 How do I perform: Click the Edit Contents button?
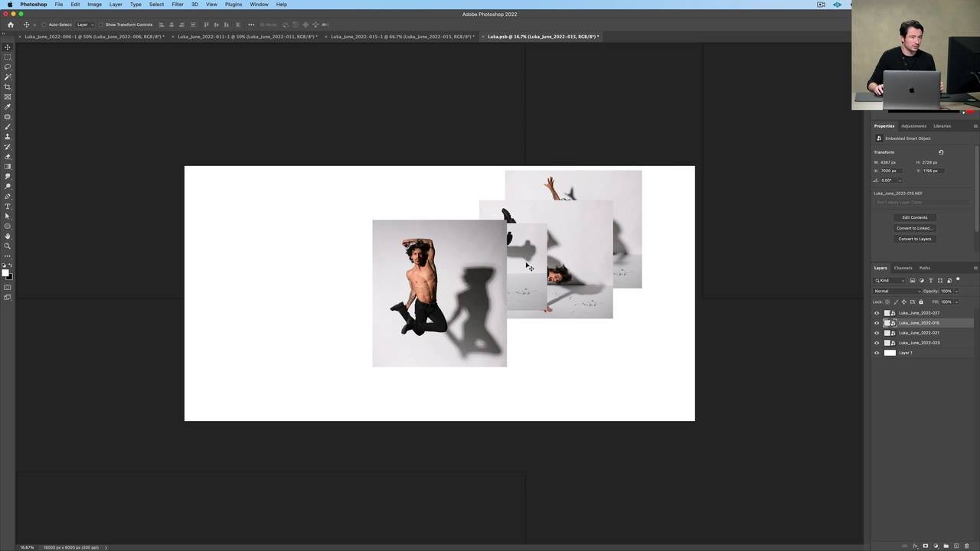click(x=914, y=217)
